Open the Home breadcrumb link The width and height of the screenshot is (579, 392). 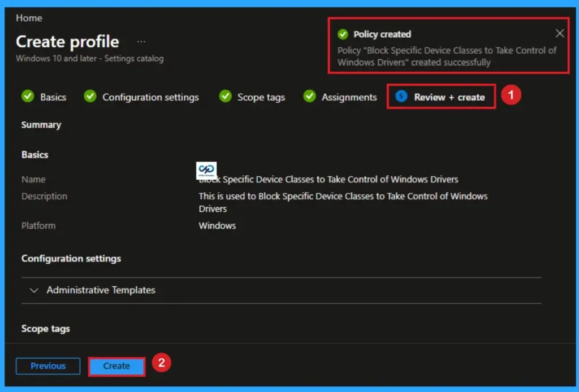tap(29, 18)
